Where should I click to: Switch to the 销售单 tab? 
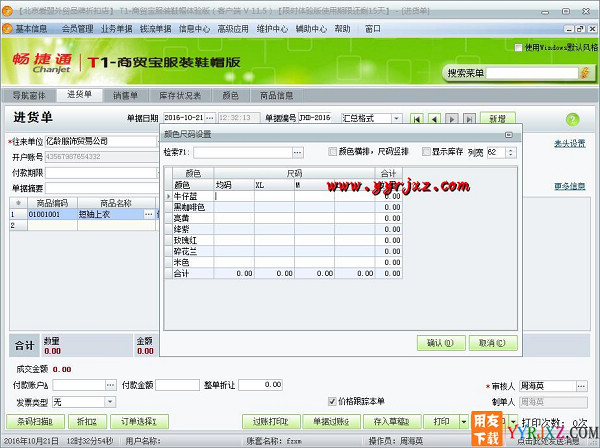(125, 95)
